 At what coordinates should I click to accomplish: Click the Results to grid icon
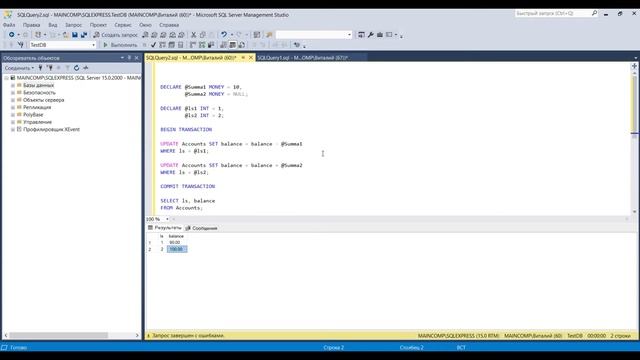click(233, 45)
